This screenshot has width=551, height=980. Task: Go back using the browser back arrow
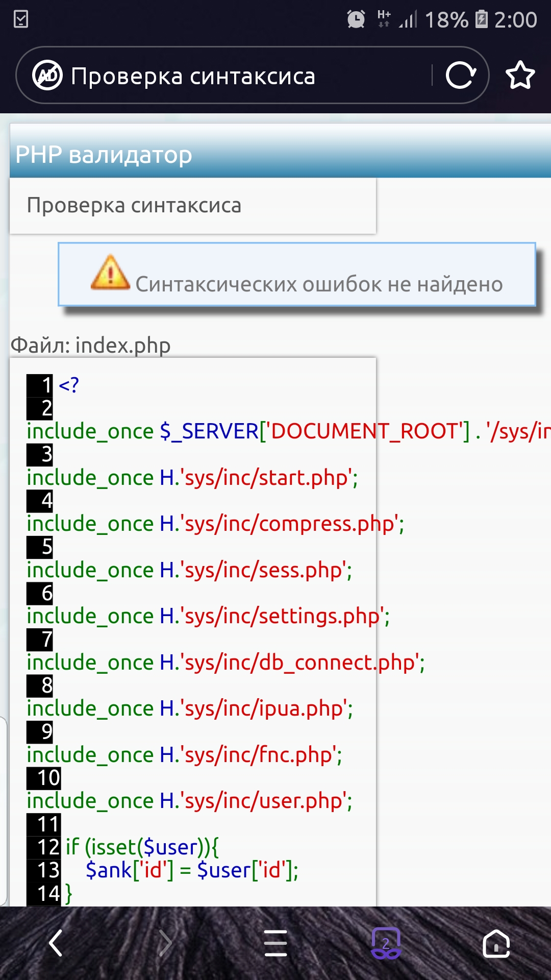(56, 943)
